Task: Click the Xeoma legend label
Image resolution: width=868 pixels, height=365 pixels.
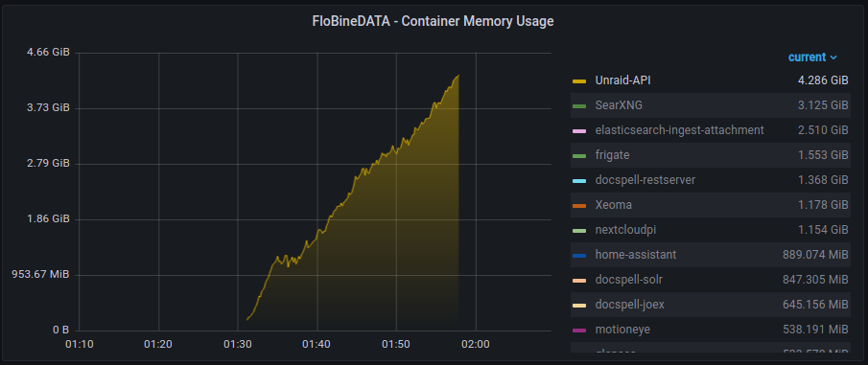Action: click(614, 205)
